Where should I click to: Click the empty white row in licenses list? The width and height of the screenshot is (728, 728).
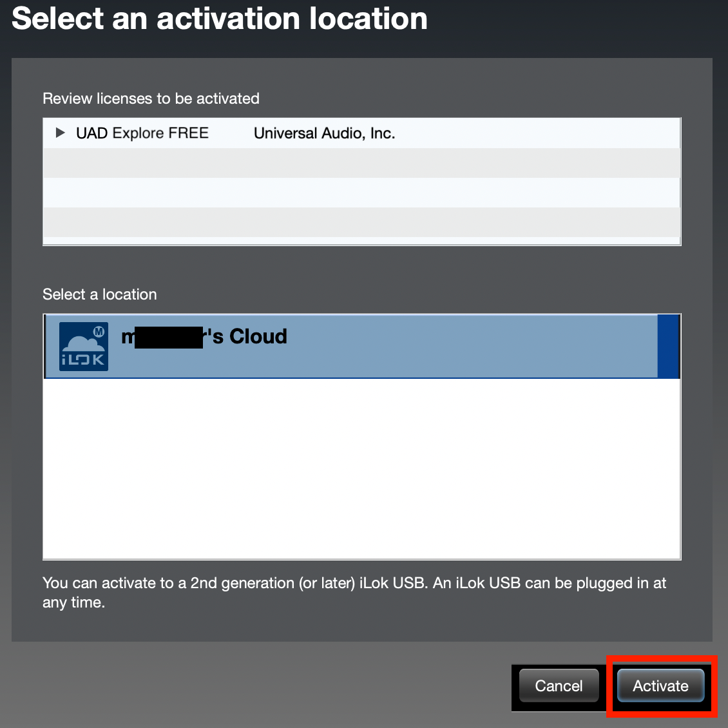(x=361, y=193)
